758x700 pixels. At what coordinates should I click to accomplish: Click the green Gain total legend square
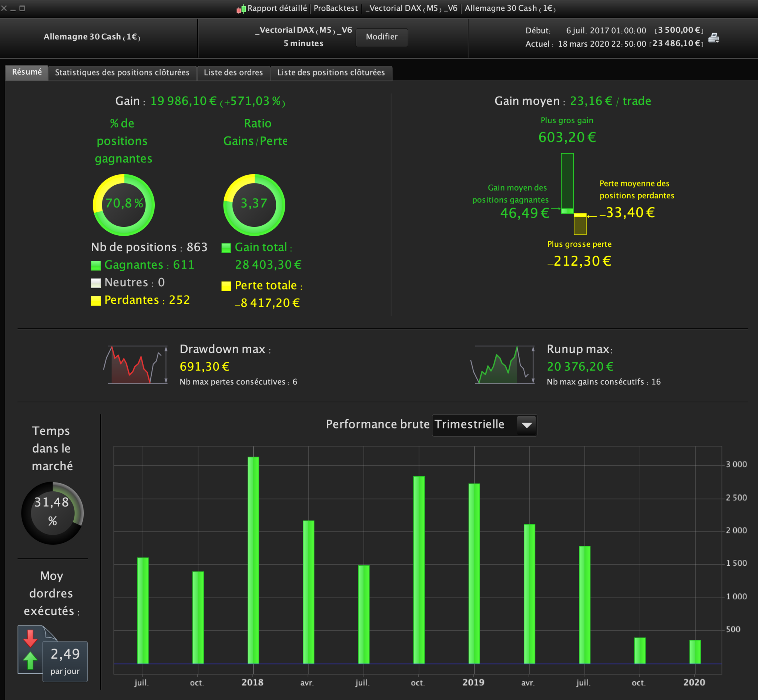tap(226, 248)
